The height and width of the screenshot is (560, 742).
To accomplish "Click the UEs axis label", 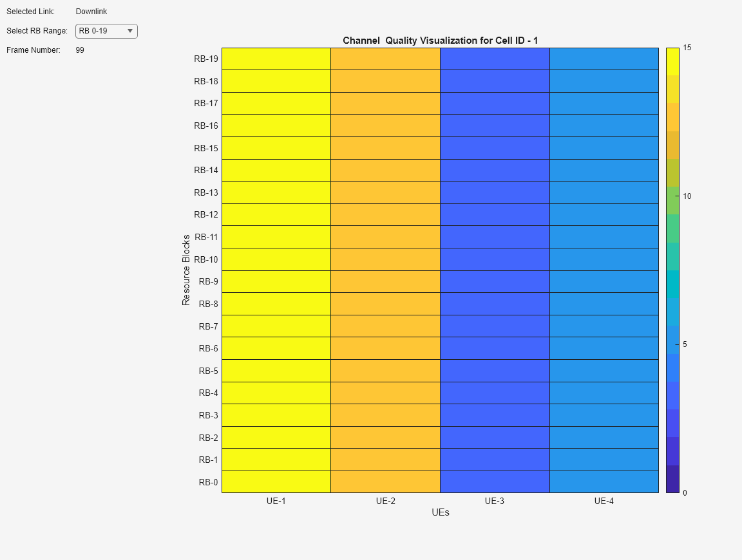I will click(x=441, y=513).
